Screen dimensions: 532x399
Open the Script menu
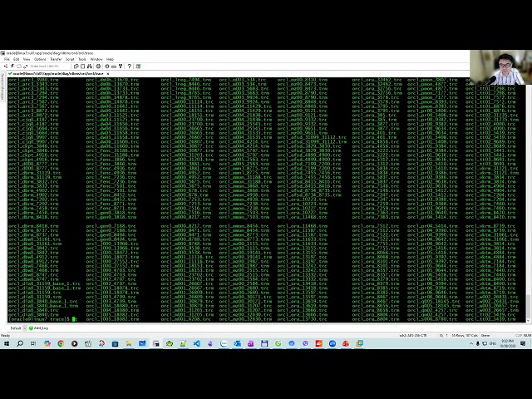point(70,59)
